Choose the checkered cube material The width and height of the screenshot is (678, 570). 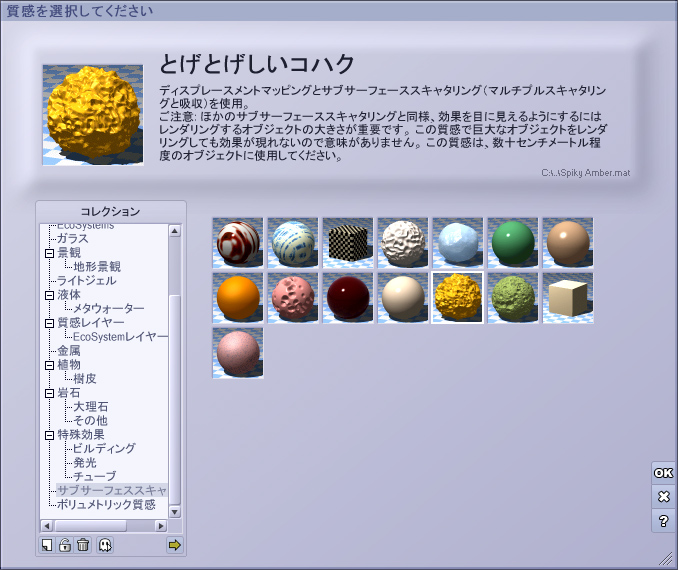click(x=348, y=243)
